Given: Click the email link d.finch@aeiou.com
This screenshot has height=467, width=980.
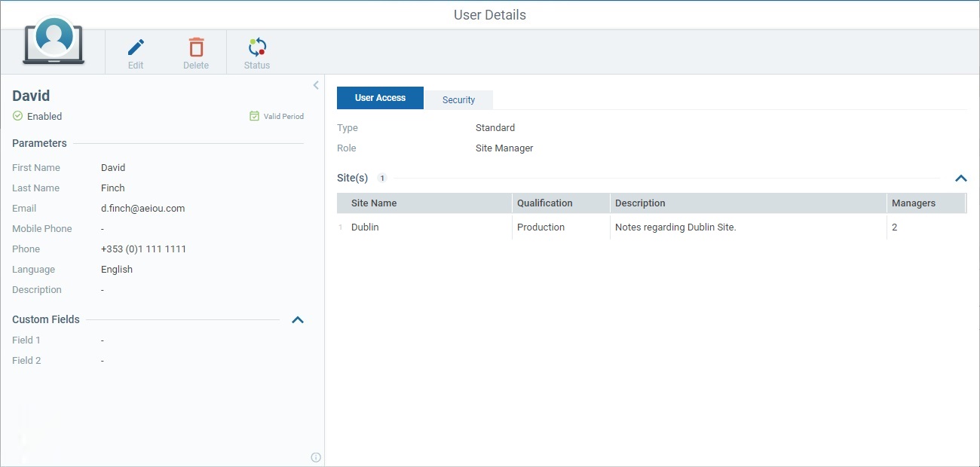Looking at the screenshot, I should [142, 208].
